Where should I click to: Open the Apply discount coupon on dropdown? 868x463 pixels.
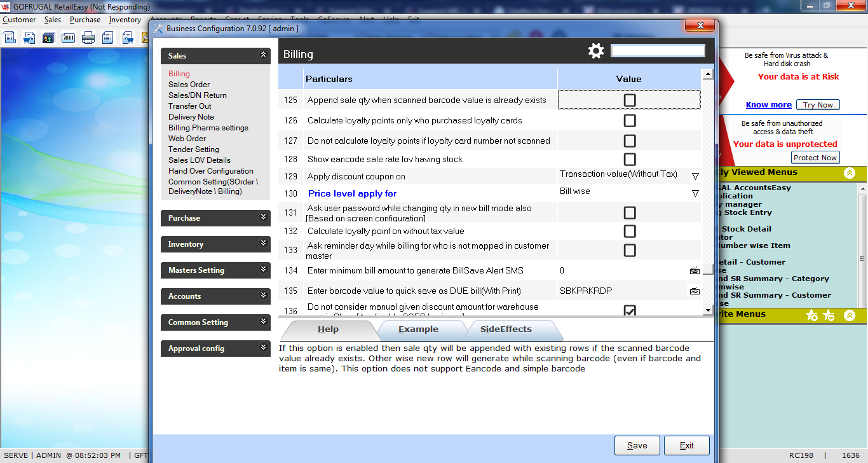tap(695, 176)
